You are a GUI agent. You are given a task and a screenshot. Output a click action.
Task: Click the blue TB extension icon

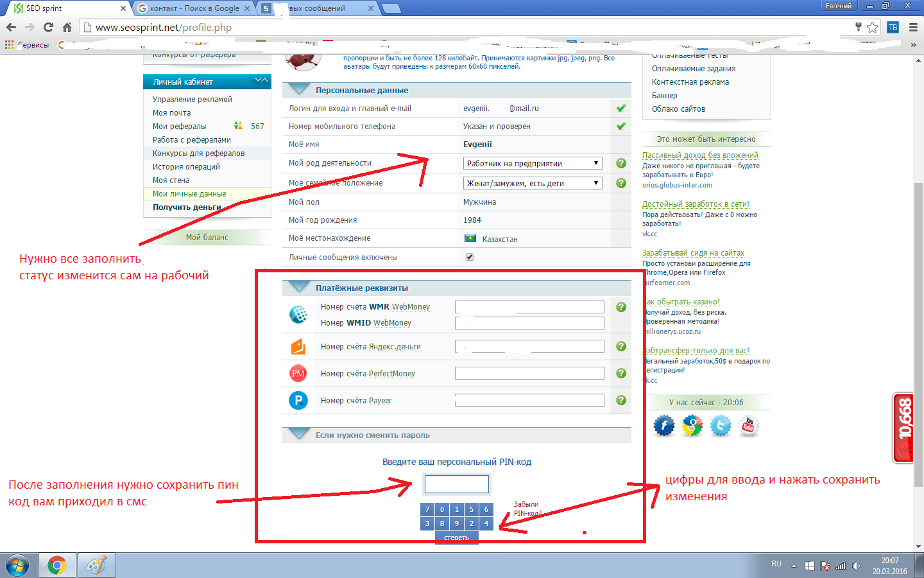tap(893, 27)
